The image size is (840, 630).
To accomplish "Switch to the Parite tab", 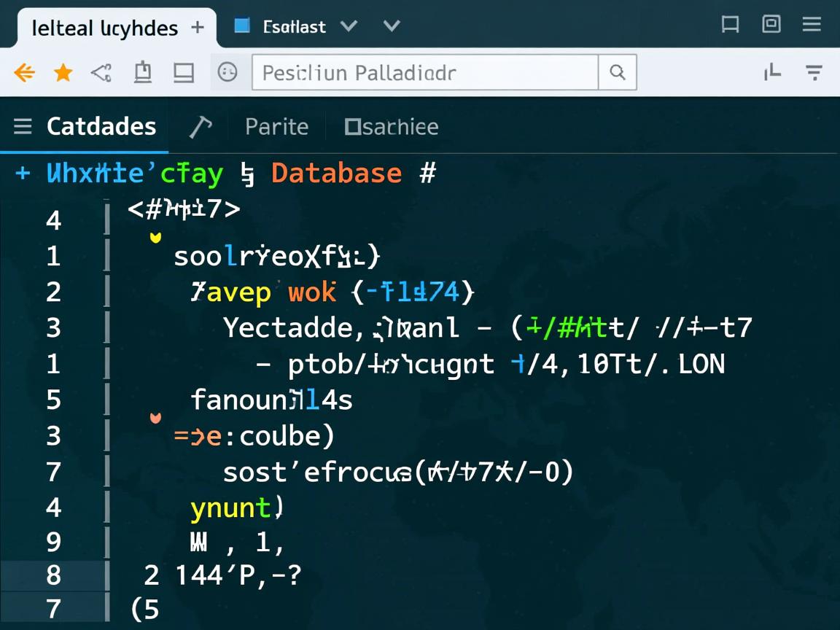I will pos(276,127).
